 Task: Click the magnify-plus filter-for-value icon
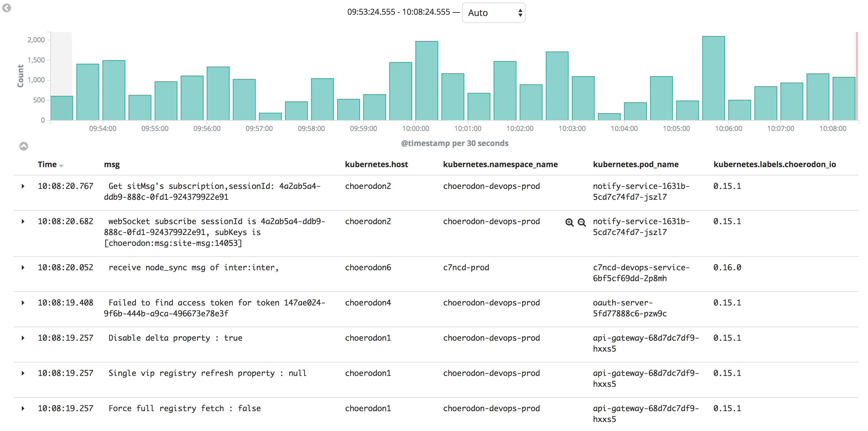pyautogui.click(x=569, y=222)
